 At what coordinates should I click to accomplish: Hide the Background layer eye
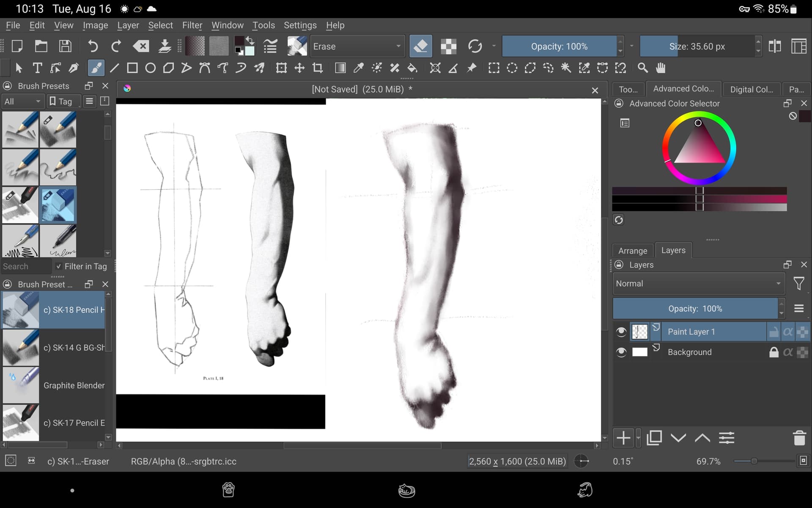621,352
